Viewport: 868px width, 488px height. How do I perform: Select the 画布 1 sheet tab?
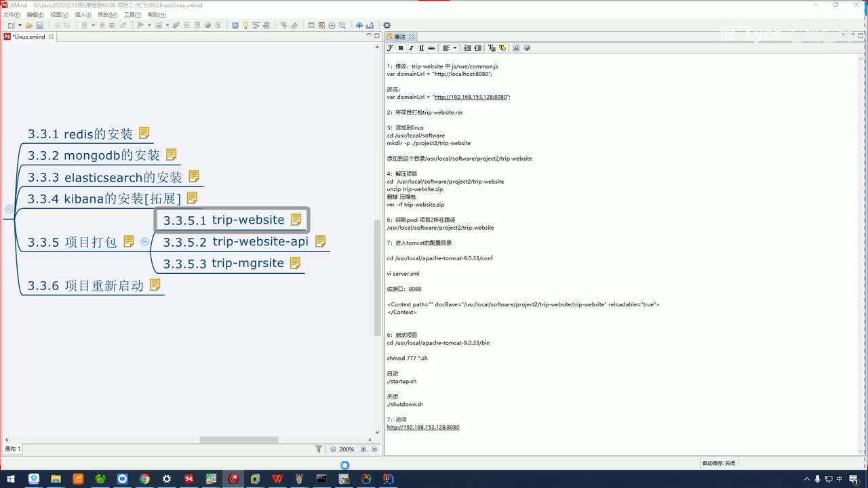(13, 449)
